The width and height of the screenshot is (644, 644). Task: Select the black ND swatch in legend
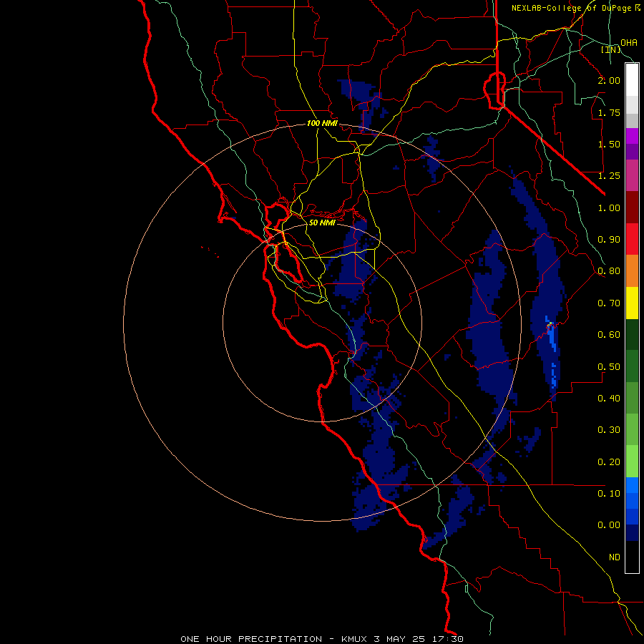pos(632,557)
